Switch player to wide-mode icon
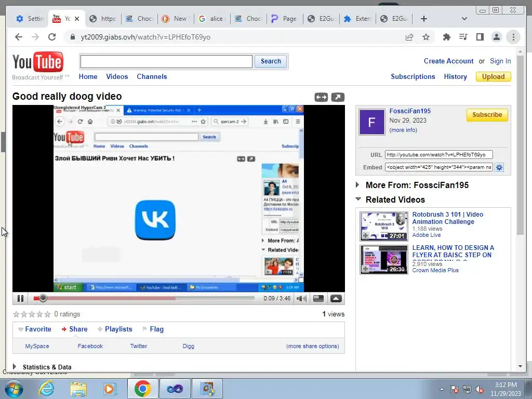This screenshot has width=532, height=399. 318,299
